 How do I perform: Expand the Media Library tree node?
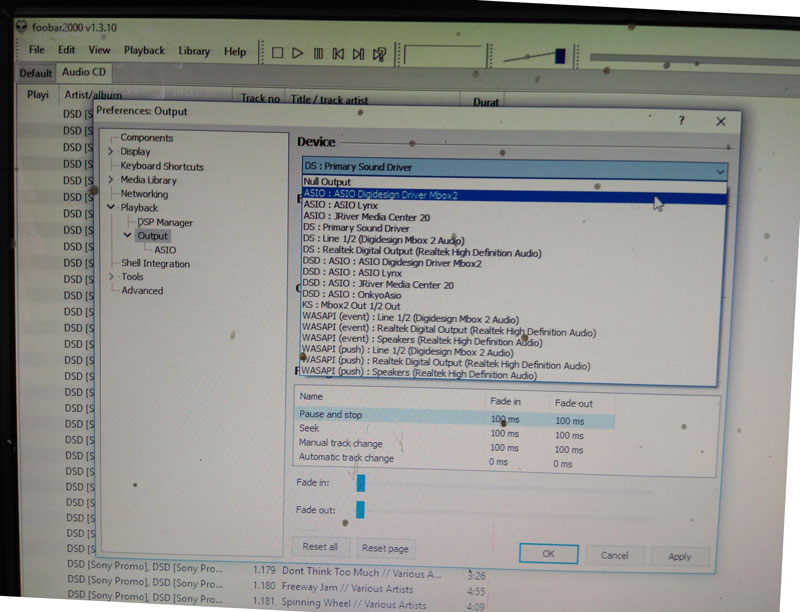point(111,180)
